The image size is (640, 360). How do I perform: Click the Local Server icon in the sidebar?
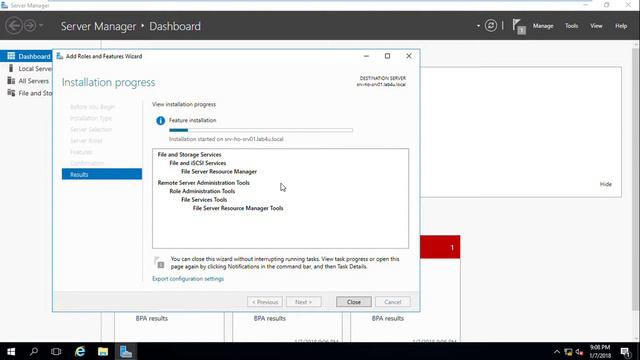click(x=11, y=68)
